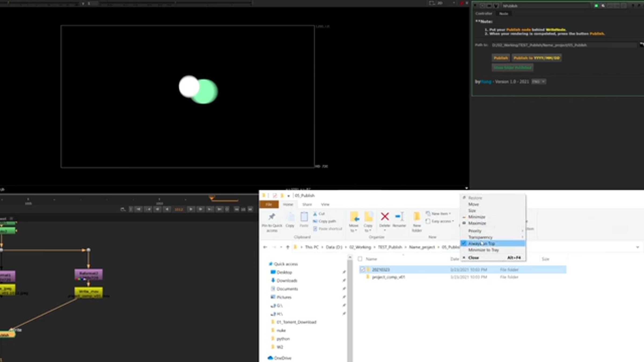Click Properties icon in Explorer's title bar

[x=275, y=195]
